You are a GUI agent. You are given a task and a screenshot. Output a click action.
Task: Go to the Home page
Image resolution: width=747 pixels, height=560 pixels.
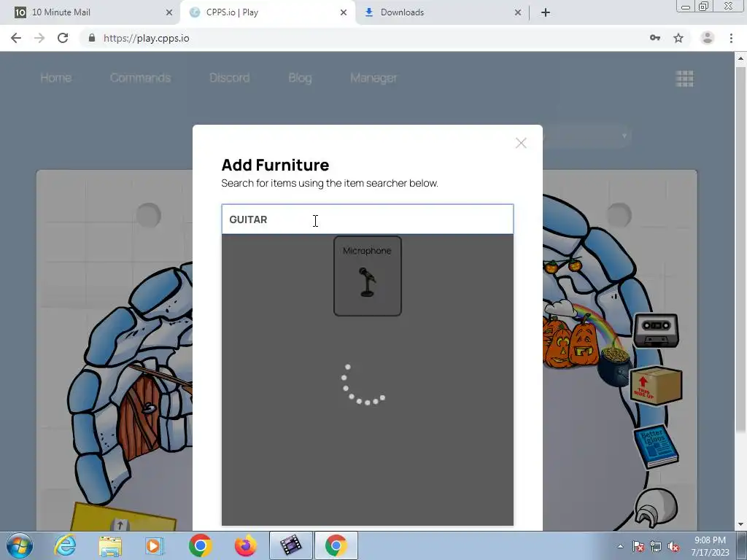tap(55, 77)
